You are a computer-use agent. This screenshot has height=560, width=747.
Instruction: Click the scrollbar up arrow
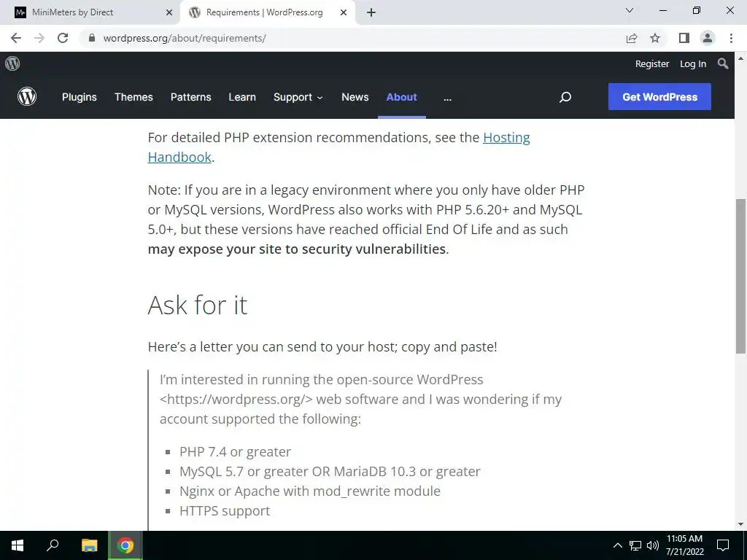pyautogui.click(x=740, y=58)
